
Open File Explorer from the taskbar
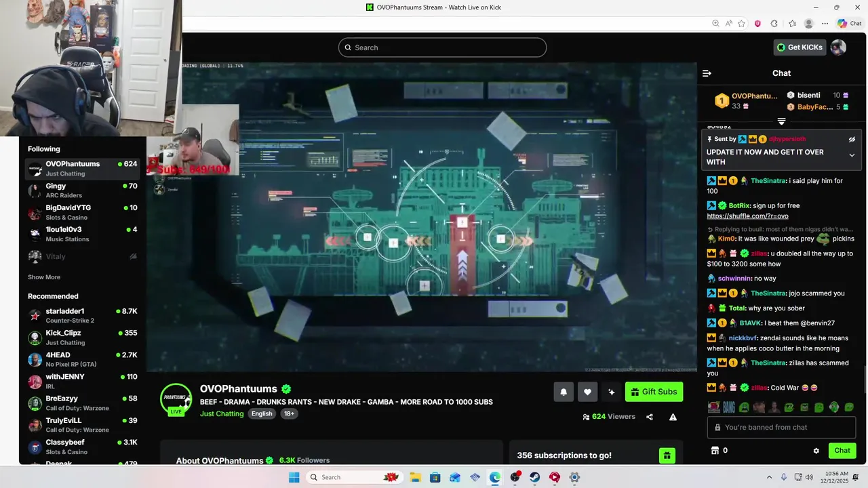pos(415,477)
